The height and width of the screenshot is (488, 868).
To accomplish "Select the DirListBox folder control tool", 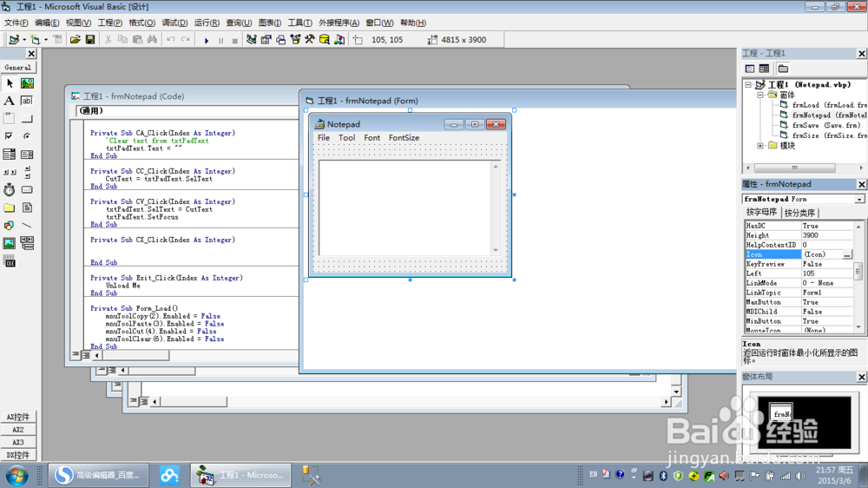I will (x=10, y=208).
